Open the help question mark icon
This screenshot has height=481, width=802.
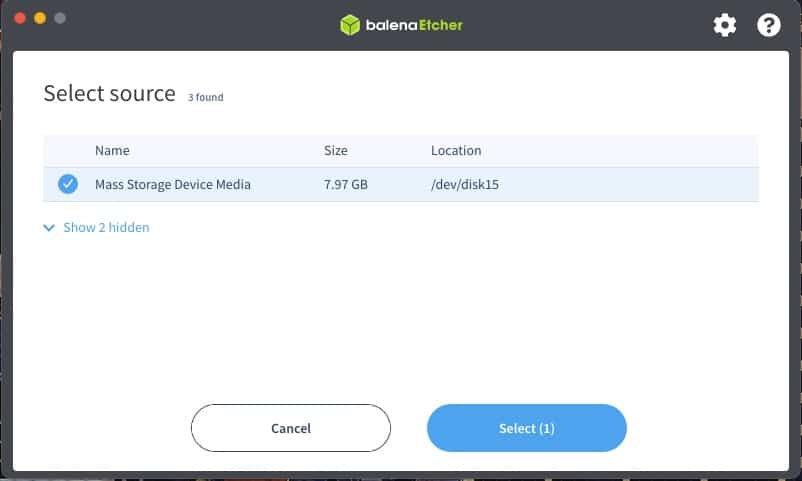[768, 25]
